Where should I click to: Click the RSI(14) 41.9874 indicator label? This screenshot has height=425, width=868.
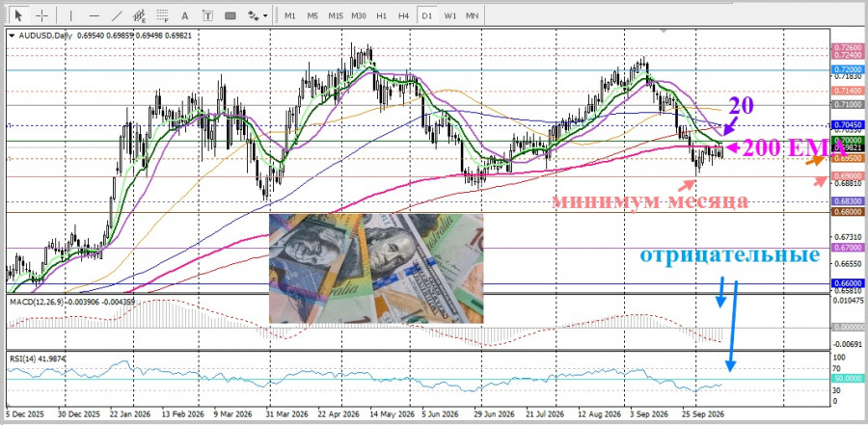point(38,359)
